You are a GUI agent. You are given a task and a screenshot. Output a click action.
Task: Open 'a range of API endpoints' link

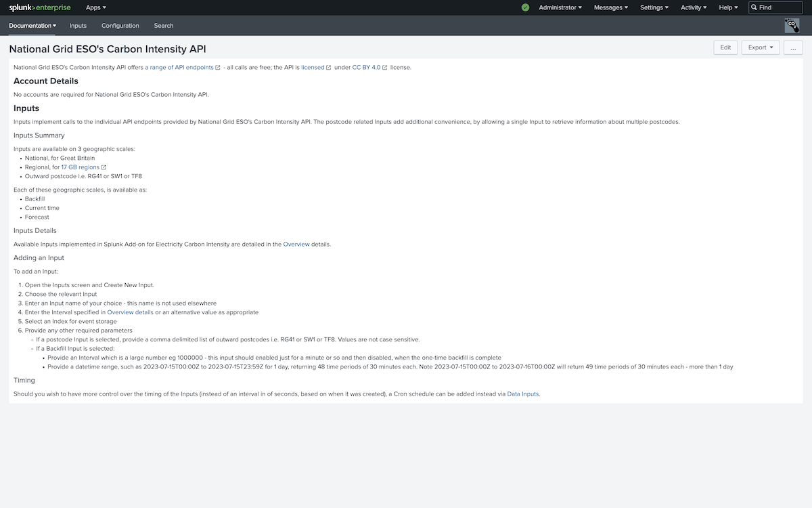[x=179, y=68]
